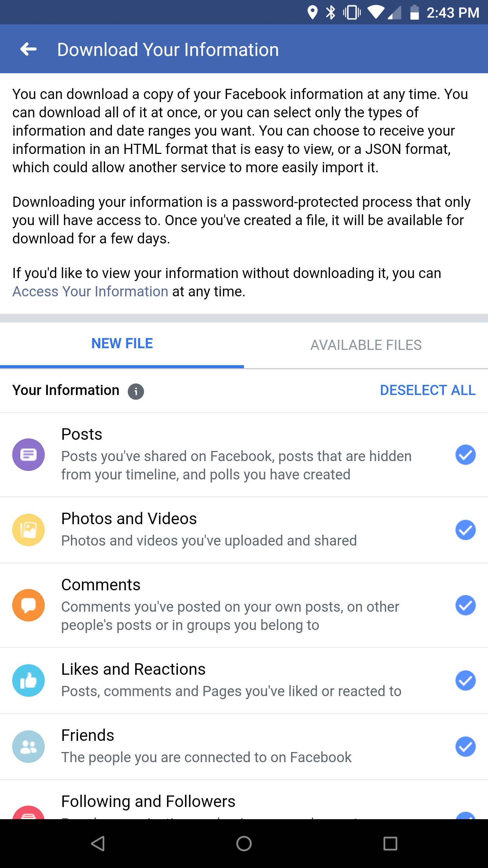This screenshot has width=488, height=868.
Task: Deselect the Posts checkmark
Action: pos(466,455)
